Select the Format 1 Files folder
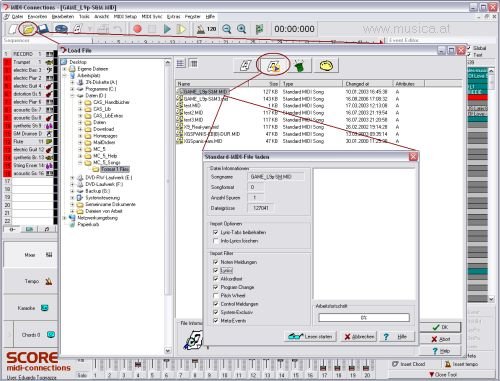Image resolution: width=500 pixels, height=381 pixels. point(115,169)
